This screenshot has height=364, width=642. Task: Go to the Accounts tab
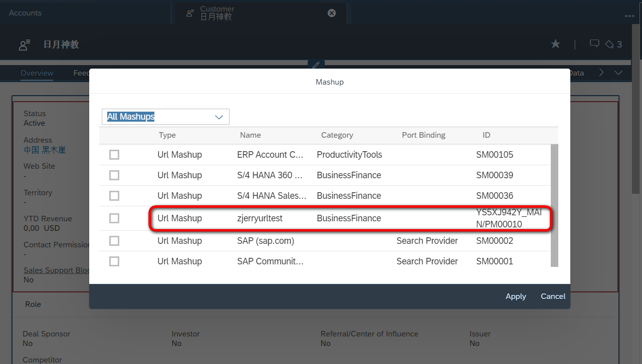[25, 13]
